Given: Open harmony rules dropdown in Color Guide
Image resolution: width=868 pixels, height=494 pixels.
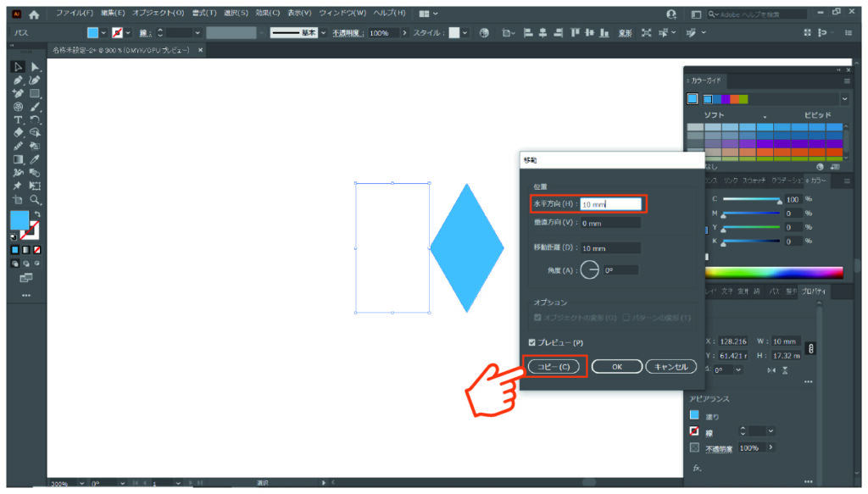Looking at the screenshot, I should 845,99.
